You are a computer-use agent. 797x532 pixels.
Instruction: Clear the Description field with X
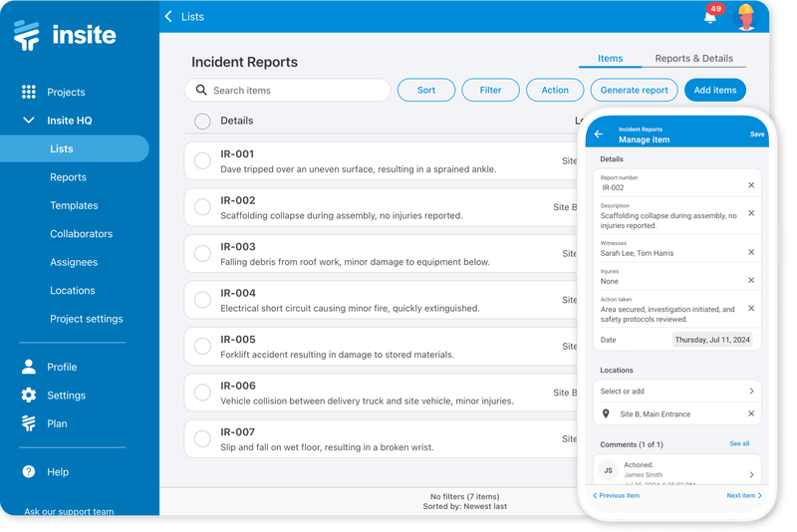751,213
